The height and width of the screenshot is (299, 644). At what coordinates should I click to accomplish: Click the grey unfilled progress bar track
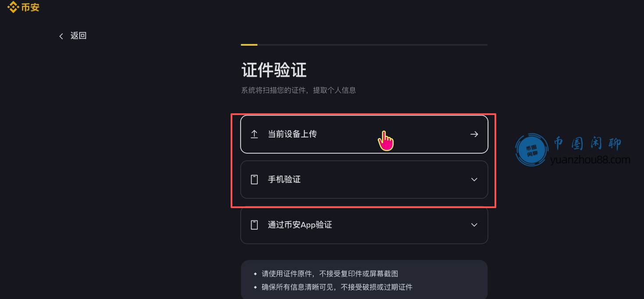point(373,45)
